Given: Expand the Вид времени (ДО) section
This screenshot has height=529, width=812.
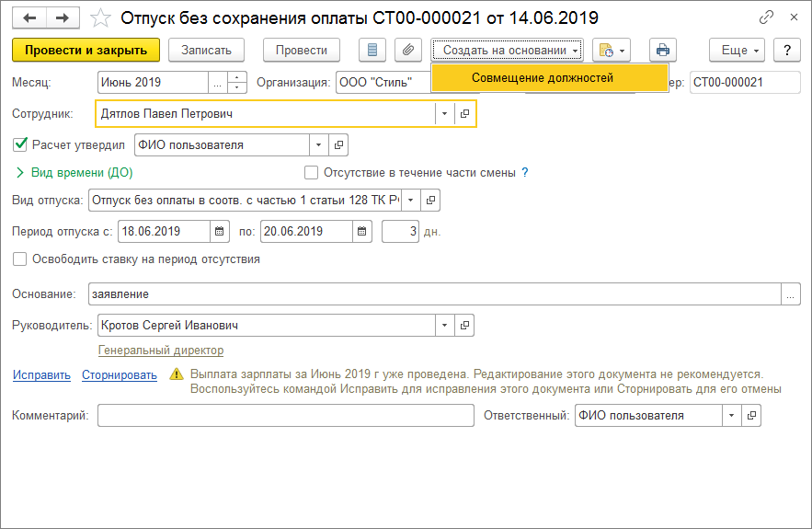Looking at the screenshot, I should click(20, 172).
